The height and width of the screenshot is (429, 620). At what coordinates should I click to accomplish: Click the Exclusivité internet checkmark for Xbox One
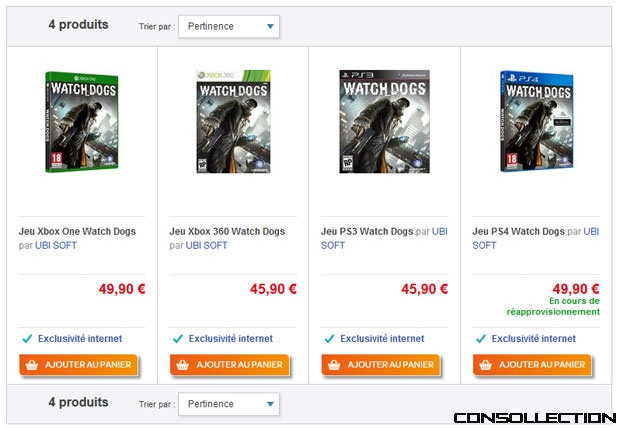tap(27, 339)
